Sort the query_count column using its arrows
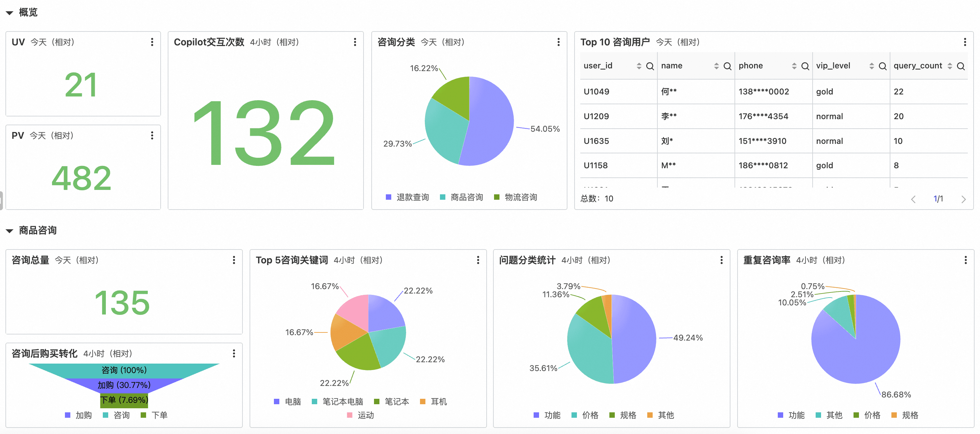The image size is (980, 434). coord(950,66)
